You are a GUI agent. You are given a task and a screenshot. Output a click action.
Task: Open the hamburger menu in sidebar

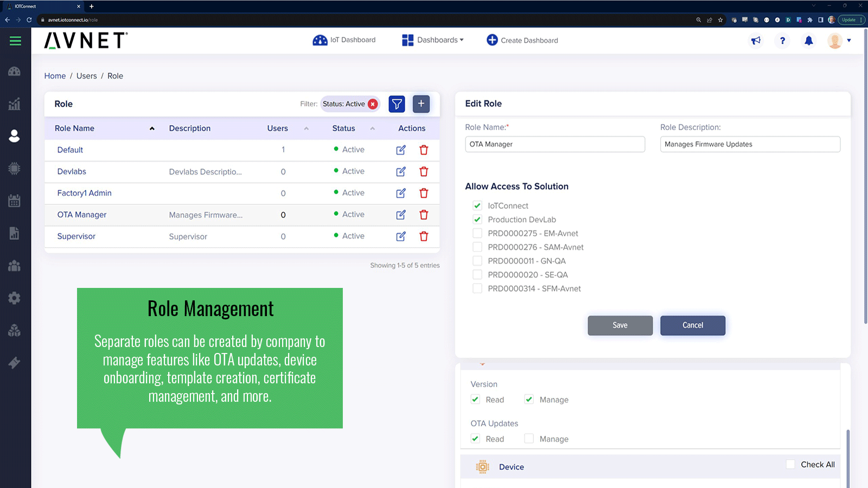pos(15,41)
